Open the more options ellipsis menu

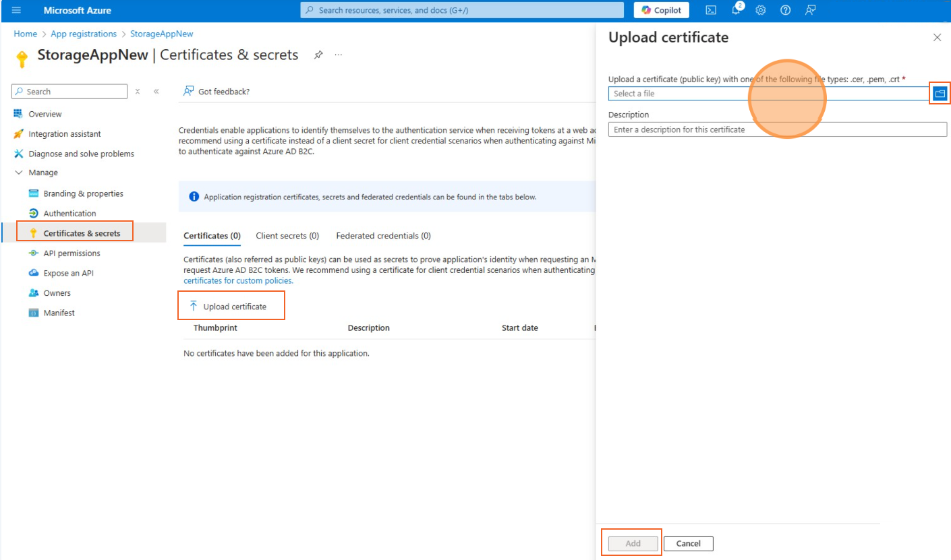tap(339, 55)
